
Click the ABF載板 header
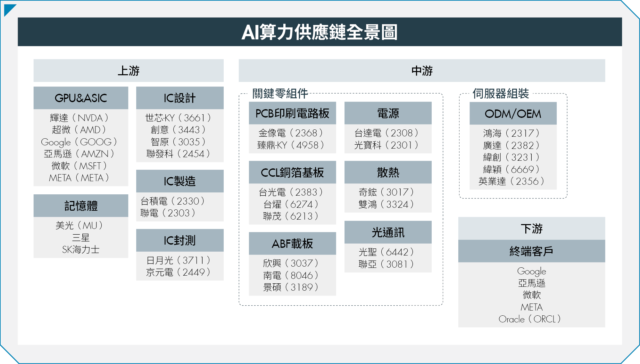point(292,244)
